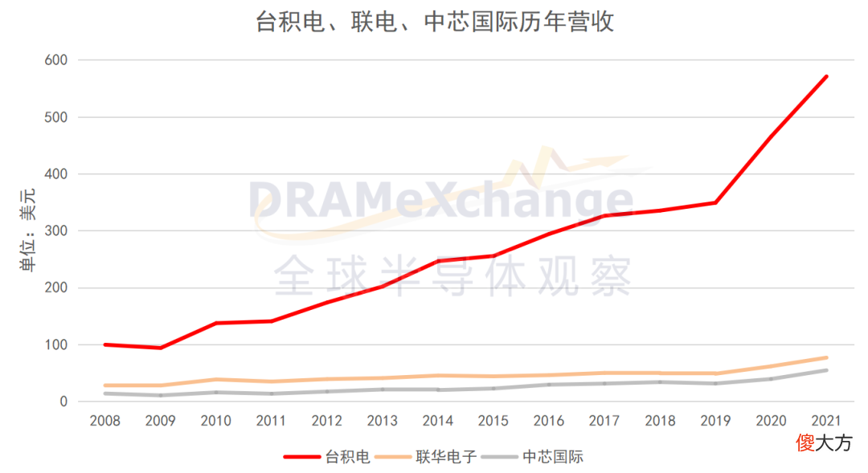Select x-axis year 2017
The width and height of the screenshot is (868, 473).
604,421
